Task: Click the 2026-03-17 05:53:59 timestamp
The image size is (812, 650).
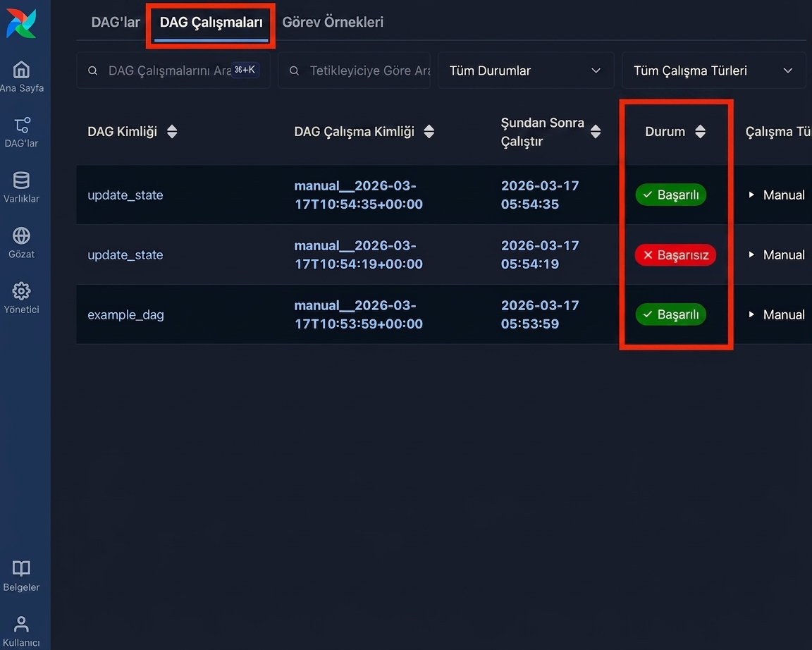Action: click(x=540, y=314)
